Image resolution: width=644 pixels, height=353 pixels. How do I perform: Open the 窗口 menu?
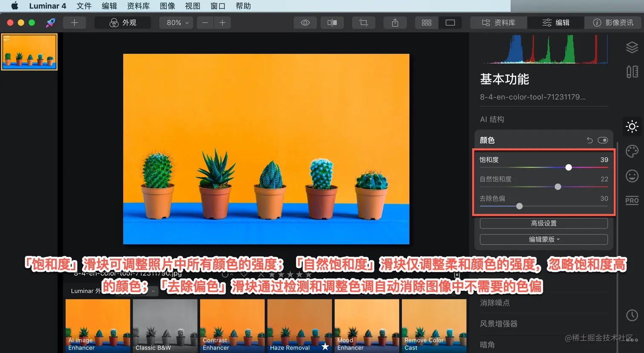point(218,6)
